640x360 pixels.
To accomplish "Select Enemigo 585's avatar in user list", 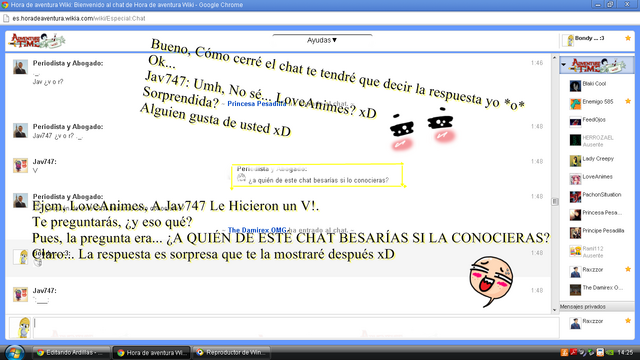I will point(575,104).
